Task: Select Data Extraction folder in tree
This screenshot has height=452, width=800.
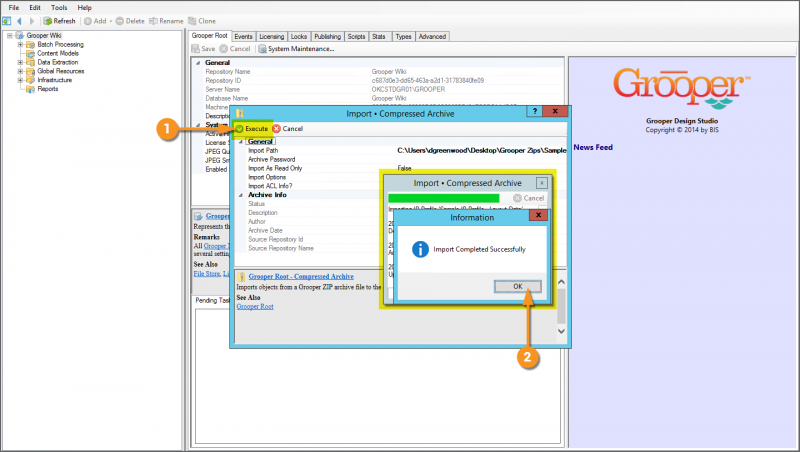Action: click(x=58, y=62)
